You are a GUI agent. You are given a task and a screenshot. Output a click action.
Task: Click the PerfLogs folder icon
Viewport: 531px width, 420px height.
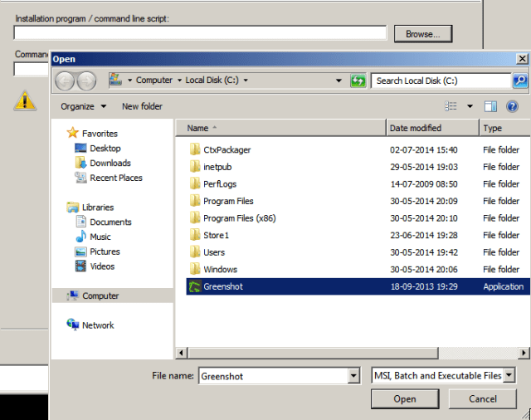coord(195,183)
